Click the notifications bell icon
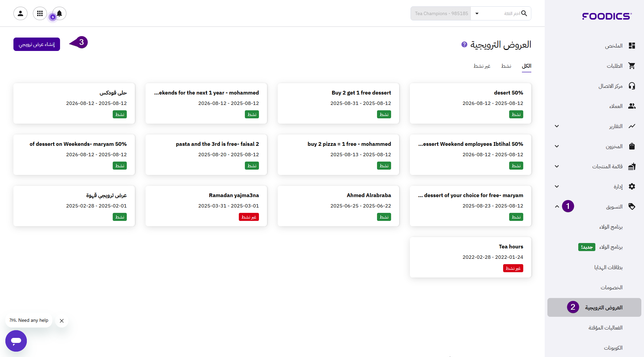 point(59,13)
